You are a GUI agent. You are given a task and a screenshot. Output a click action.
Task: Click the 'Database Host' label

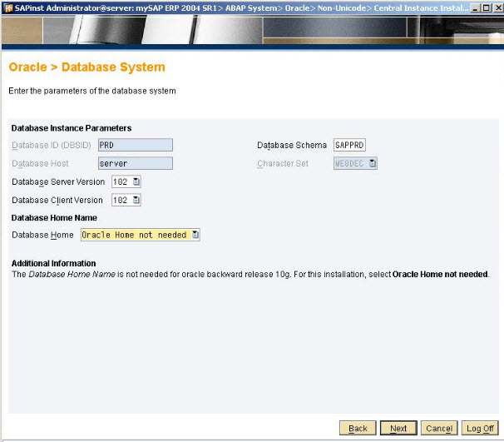coord(40,163)
